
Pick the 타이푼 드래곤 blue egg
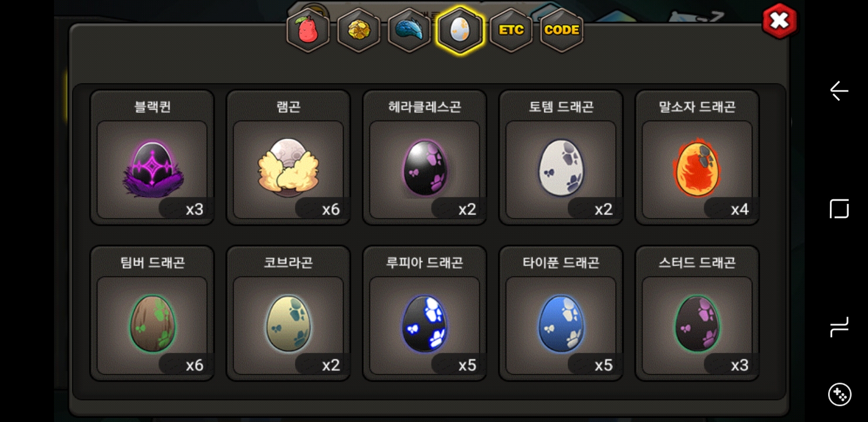pos(561,313)
